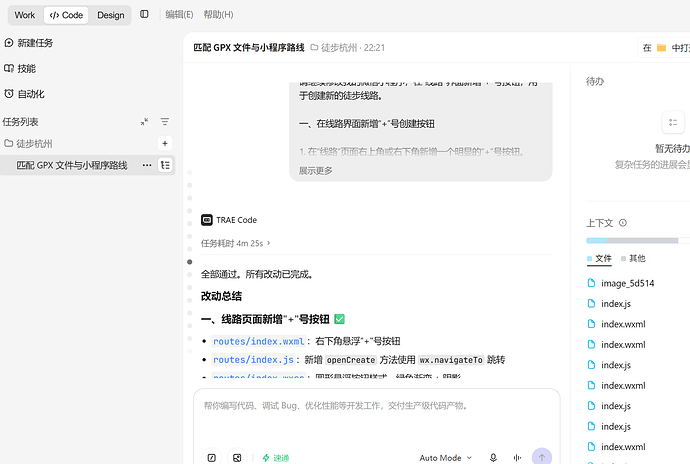Open the first index.js context file
This screenshot has width=690, height=464.
tap(609, 303)
